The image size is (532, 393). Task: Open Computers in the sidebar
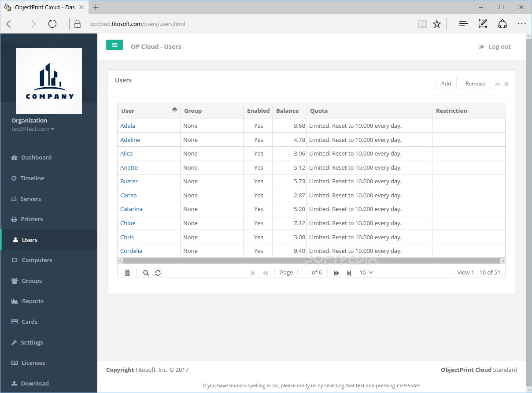48,260
